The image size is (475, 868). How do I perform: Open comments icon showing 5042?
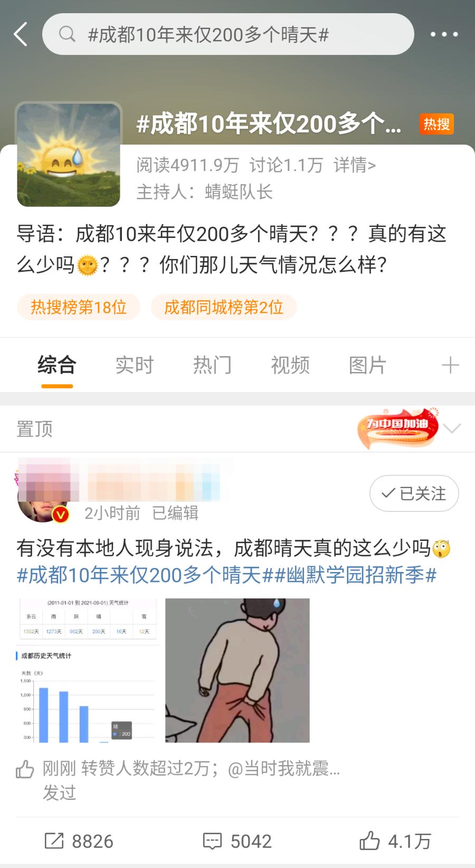click(x=212, y=841)
